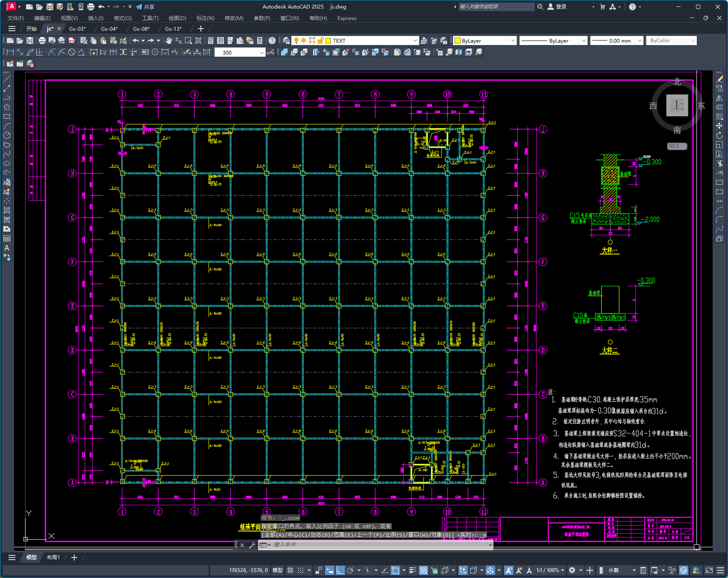Screen dimensions: 728x578
Task: Expand the undo history dropdown arrow
Action: (x=143, y=41)
